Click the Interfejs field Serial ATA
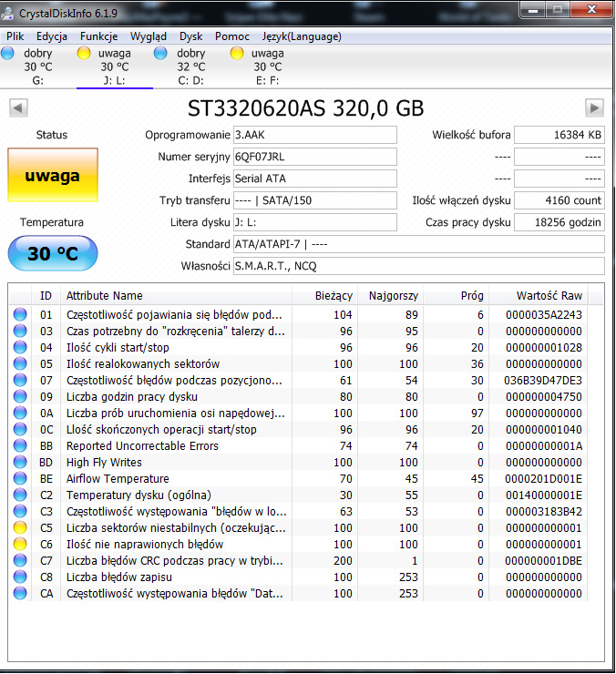616x674 pixels. pos(315,179)
